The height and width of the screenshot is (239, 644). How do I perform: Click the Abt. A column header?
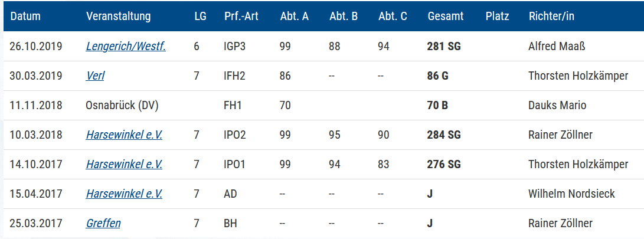(295, 17)
